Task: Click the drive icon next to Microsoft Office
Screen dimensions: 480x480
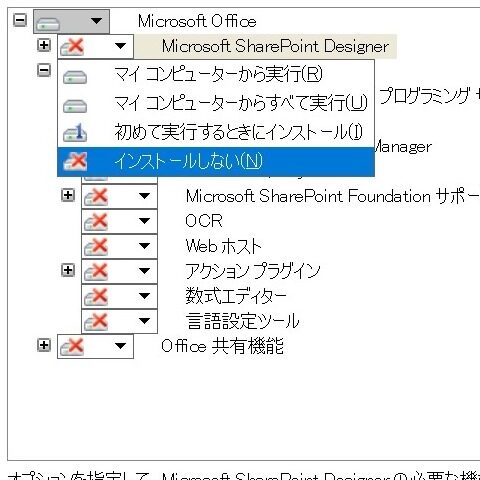Action: tap(48, 23)
